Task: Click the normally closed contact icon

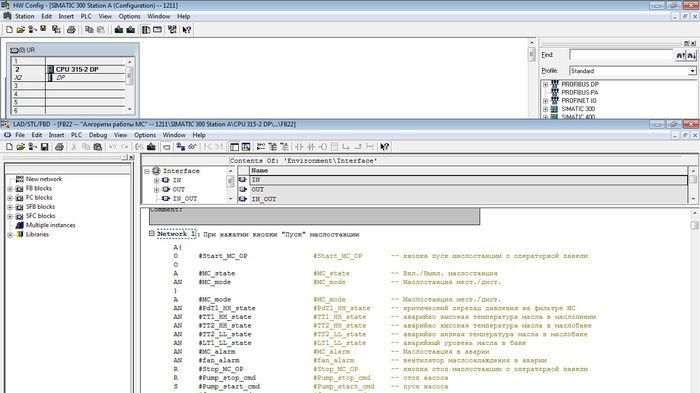Action: point(311,146)
